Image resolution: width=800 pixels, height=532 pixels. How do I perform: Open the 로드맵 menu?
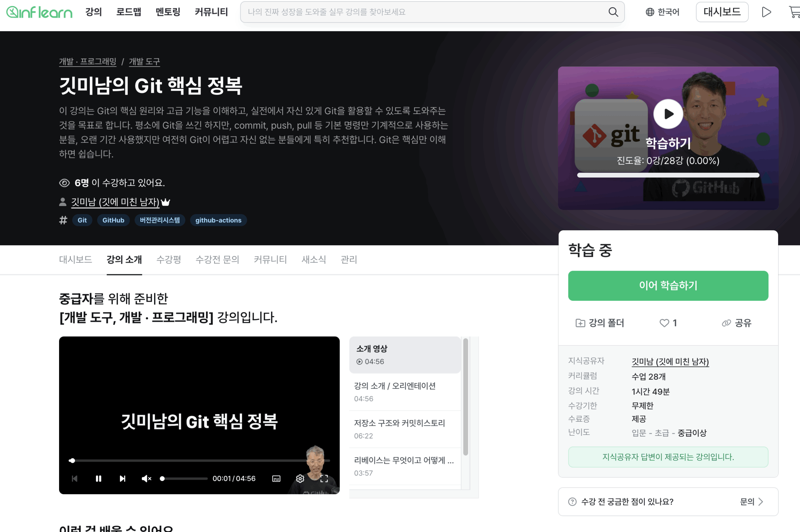tap(129, 12)
